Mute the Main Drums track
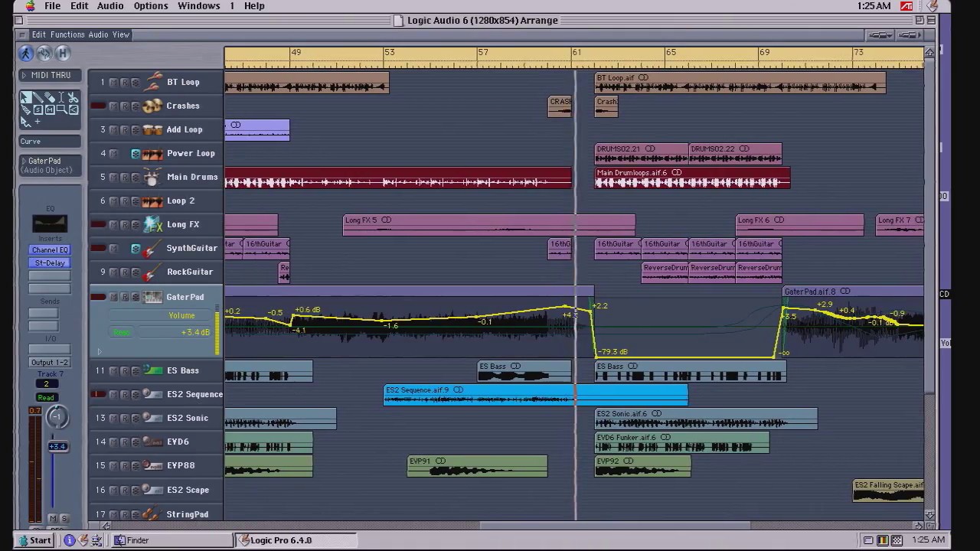980x551 pixels. click(114, 177)
